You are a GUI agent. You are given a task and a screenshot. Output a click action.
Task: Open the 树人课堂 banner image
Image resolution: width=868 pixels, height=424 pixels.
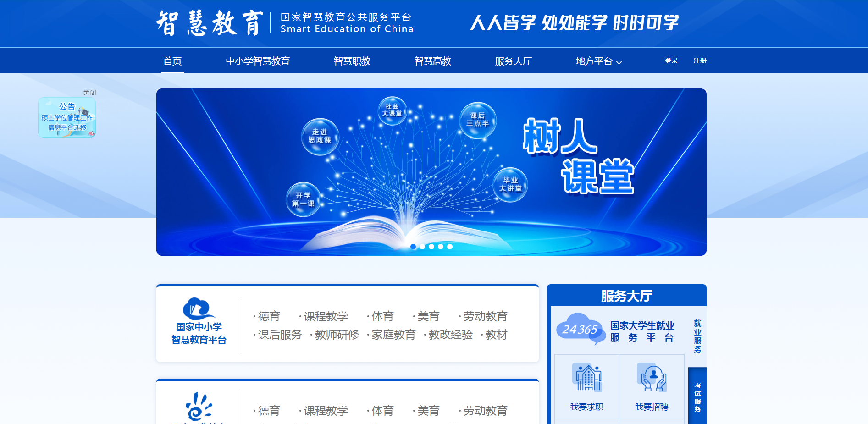[x=431, y=172]
